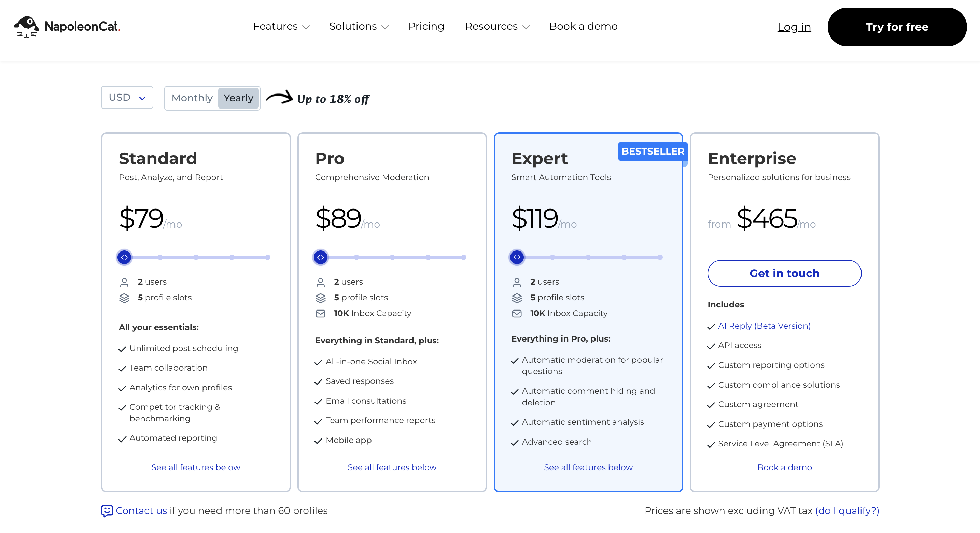Click checkmark beside All-in-one Social Inbox

coord(319,362)
